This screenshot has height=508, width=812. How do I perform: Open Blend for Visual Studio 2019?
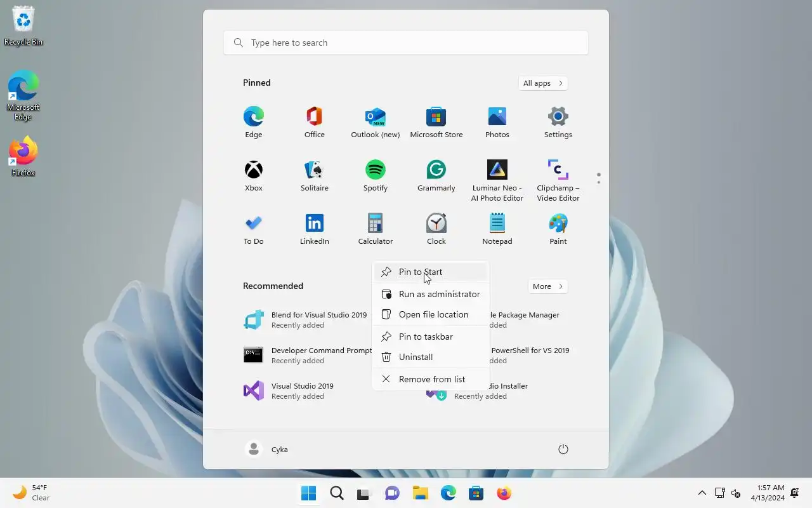(307, 319)
